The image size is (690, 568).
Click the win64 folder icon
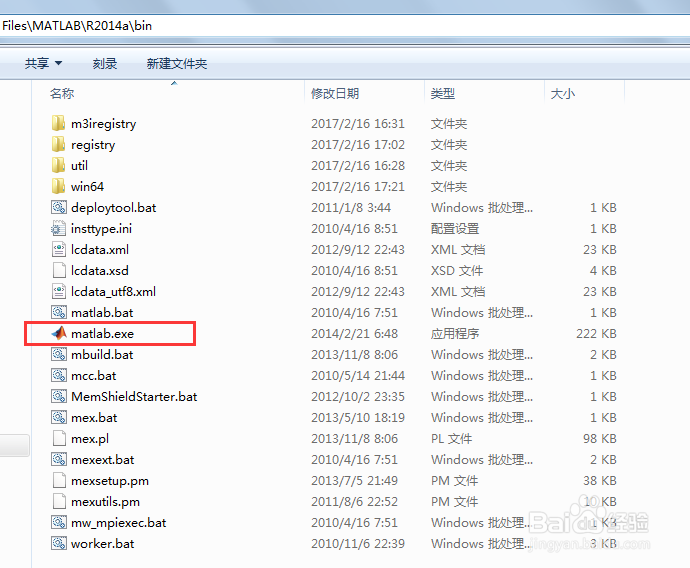[59, 187]
